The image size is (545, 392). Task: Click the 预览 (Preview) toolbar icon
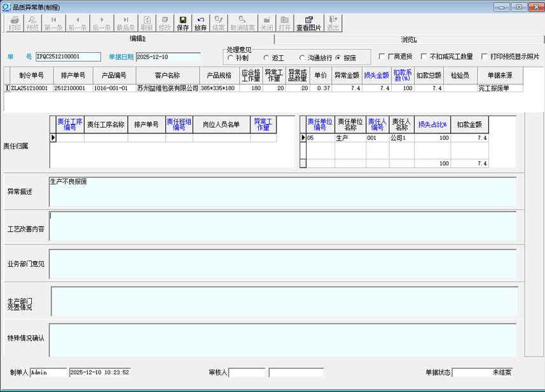point(32,24)
